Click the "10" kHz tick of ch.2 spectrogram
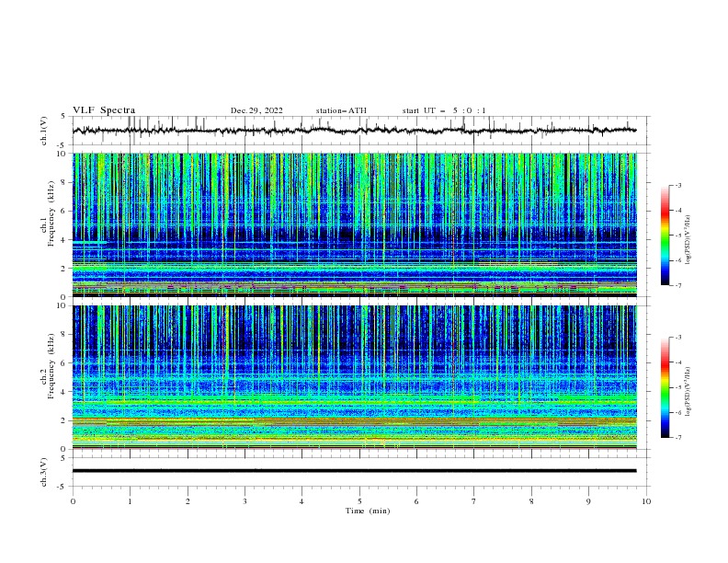 (62, 305)
